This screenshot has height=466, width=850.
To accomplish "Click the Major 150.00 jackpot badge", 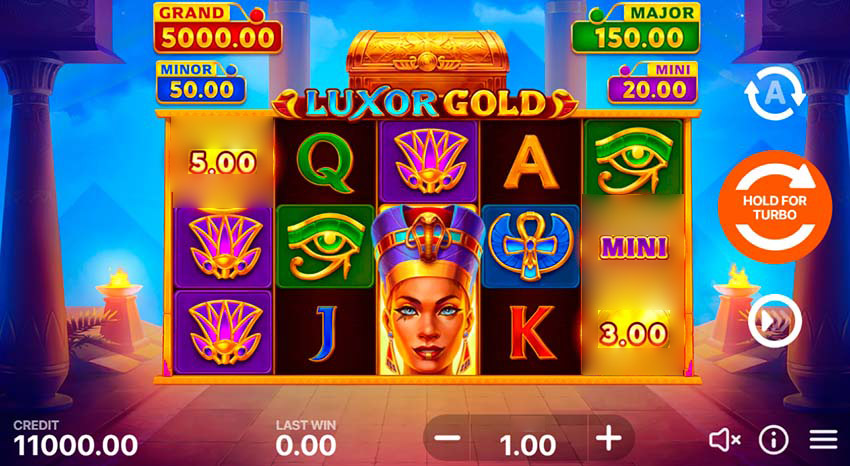I will pos(636,28).
